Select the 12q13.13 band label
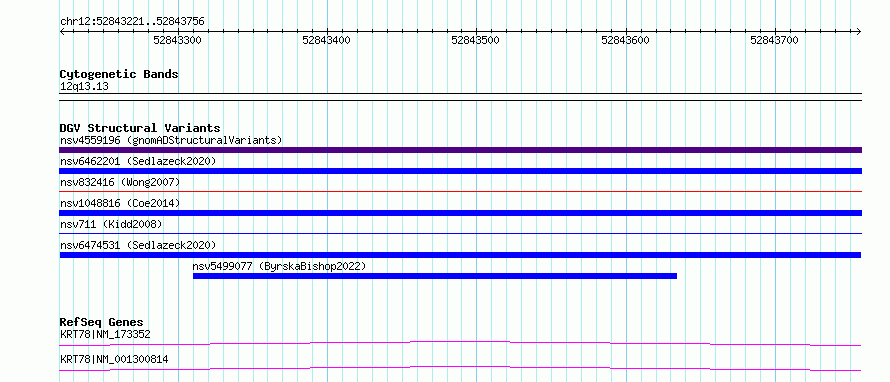890x382 pixels. tap(84, 87)
